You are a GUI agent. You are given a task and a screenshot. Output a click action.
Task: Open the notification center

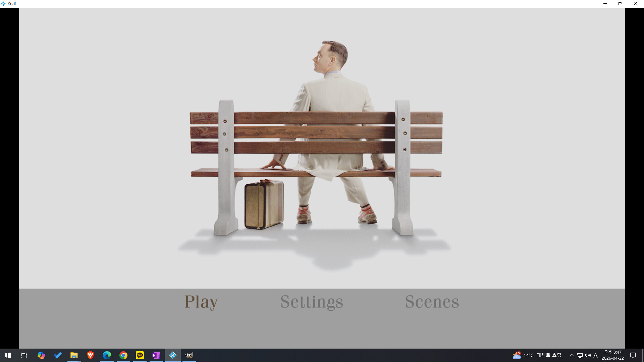633,355
